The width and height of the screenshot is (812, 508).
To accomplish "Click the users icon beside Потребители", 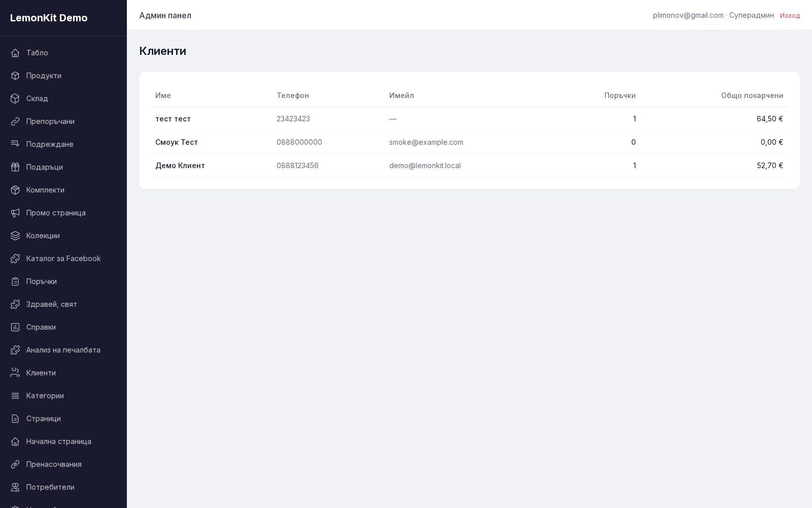I will (15, 487).
